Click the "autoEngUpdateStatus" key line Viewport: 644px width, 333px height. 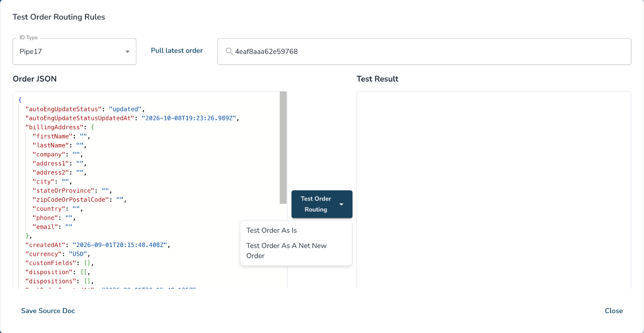point(85,109)
